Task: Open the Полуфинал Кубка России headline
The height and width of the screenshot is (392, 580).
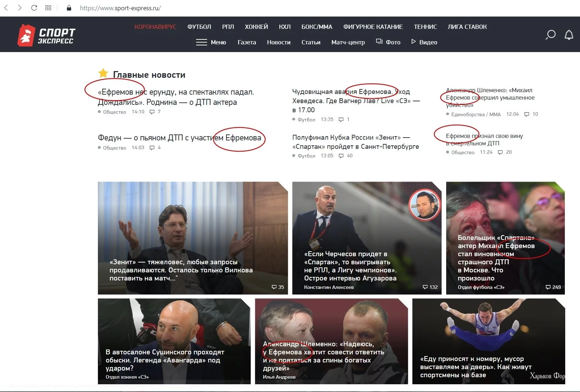Action: [x=356, y=142]
